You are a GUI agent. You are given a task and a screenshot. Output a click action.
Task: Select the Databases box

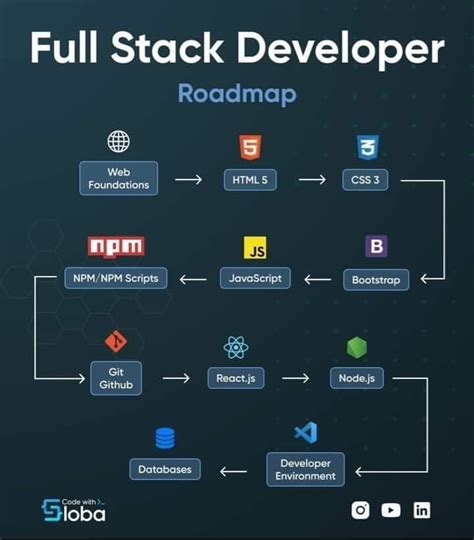165,469
